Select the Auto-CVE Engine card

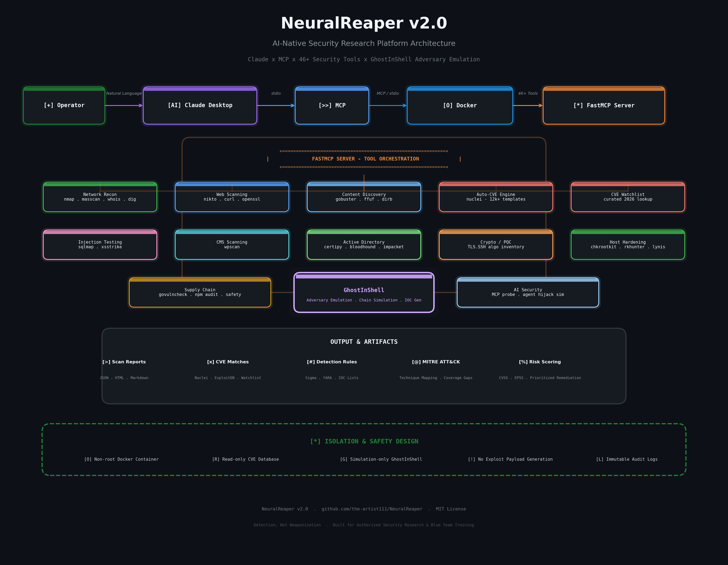(496, 197)
